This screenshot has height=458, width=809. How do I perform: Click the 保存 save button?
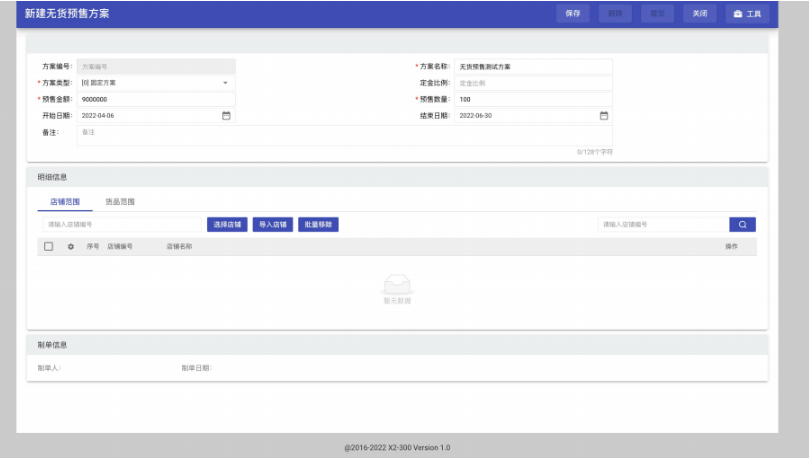click(573, 14)
